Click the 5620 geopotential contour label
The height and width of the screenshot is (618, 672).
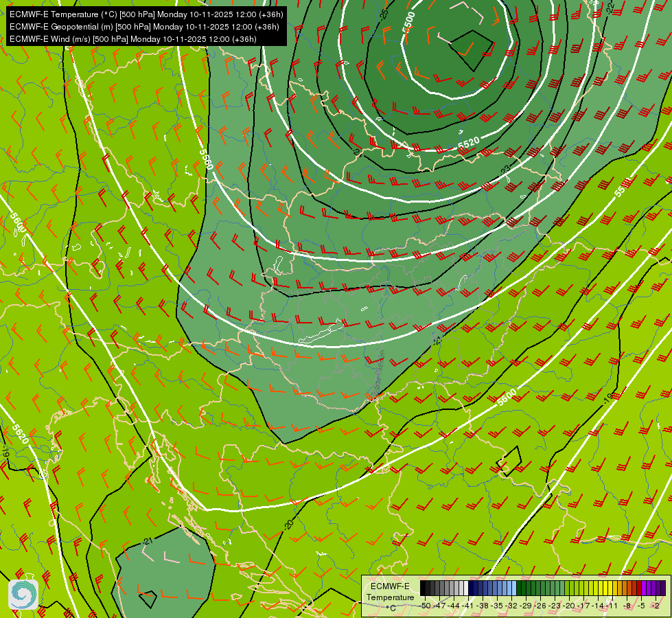tap(20, 434)
